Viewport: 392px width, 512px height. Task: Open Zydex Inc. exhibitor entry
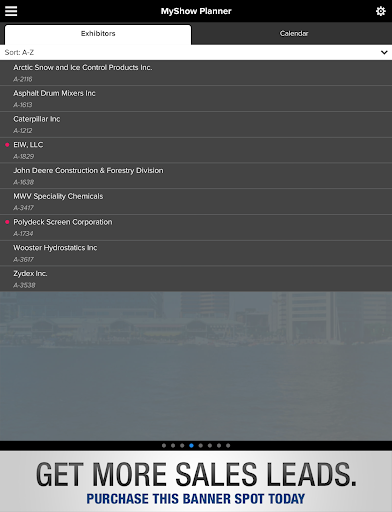pos(196,279)
